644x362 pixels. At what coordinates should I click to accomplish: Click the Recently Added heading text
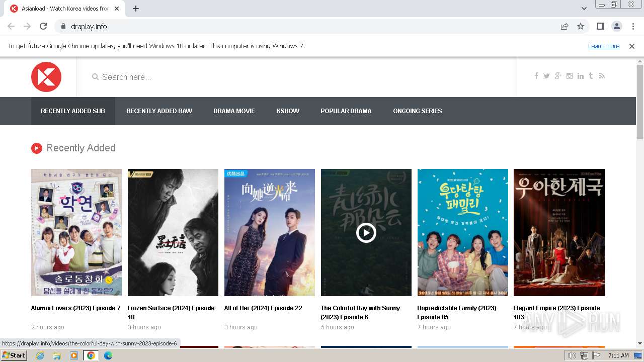coord(81,148)
